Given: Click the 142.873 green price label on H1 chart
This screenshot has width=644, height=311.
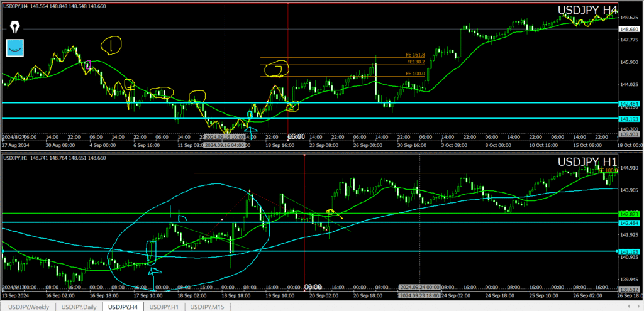Looking at the screenshot, I should (x=630, y=214).
